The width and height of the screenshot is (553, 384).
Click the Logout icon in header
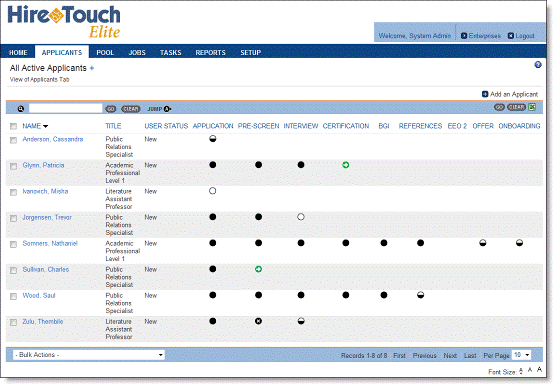click(511, 36)
